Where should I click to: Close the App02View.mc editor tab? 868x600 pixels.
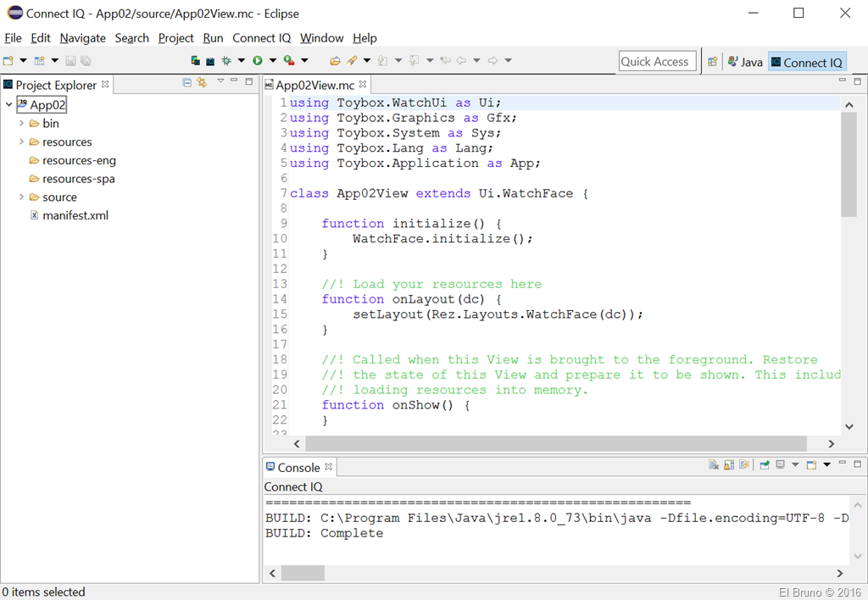click(363, 85)
